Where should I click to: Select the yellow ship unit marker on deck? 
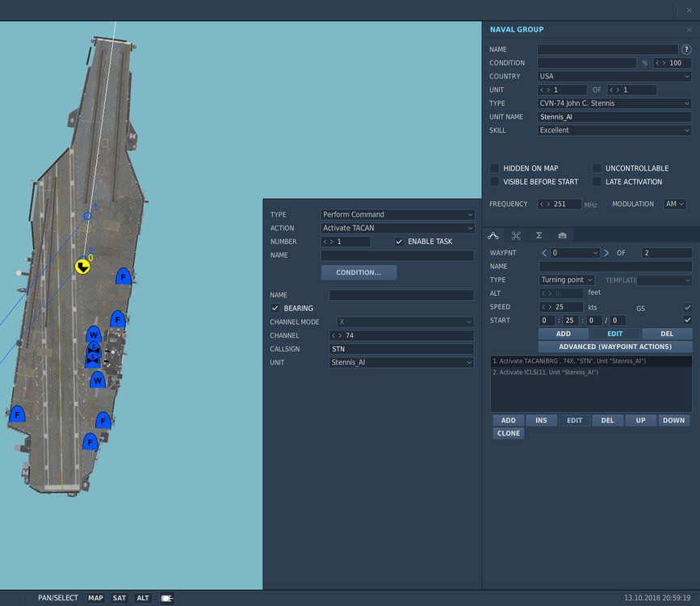click(x=82, y=266)
